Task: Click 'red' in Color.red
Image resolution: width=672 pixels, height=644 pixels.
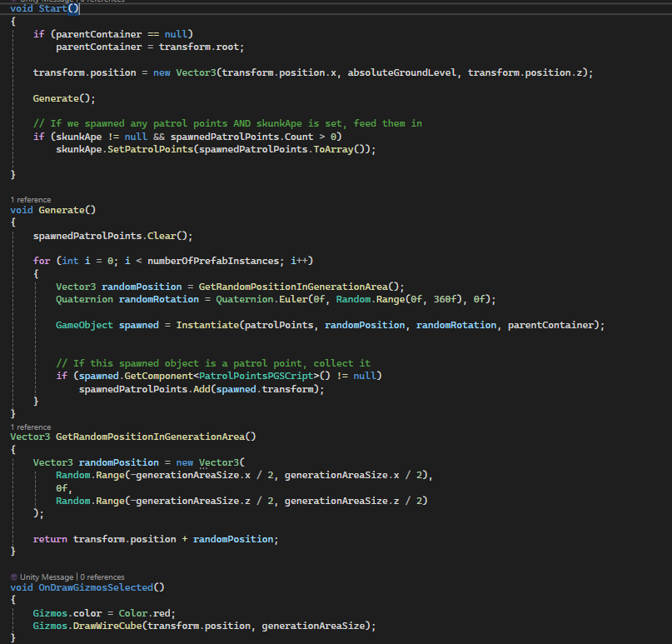Action: tap(162, 613)
